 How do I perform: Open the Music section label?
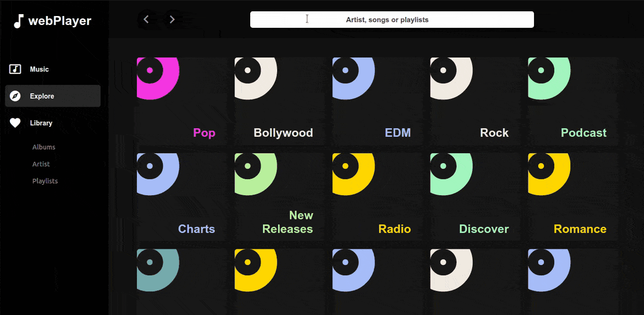coord(39,69)
